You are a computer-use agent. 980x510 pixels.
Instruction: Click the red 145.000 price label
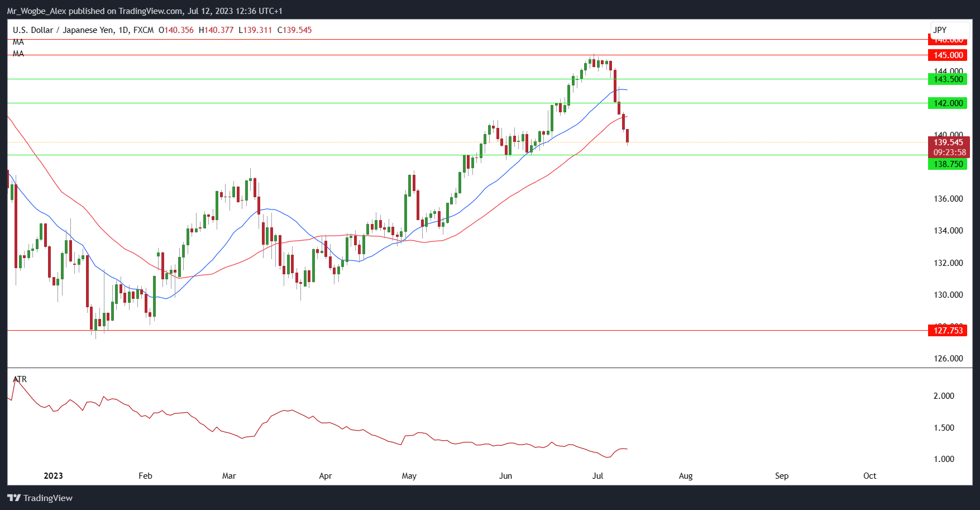[x=948, y=55]
